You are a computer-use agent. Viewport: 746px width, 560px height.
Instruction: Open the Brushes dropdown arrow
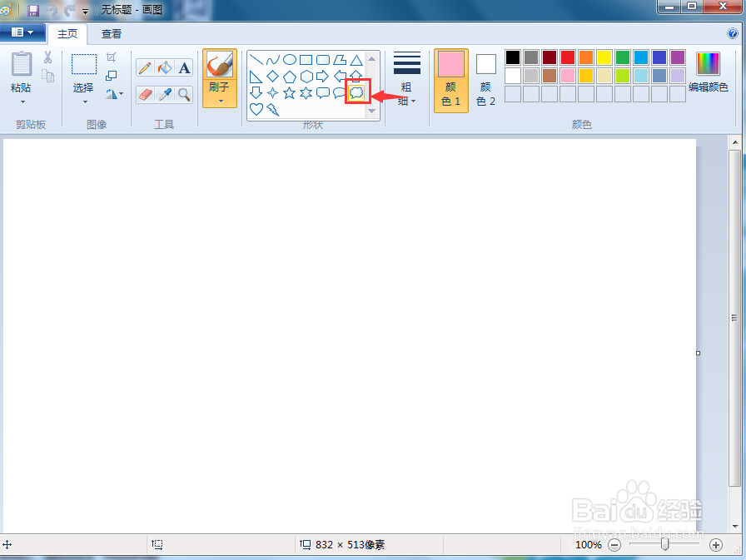[221, 101]
